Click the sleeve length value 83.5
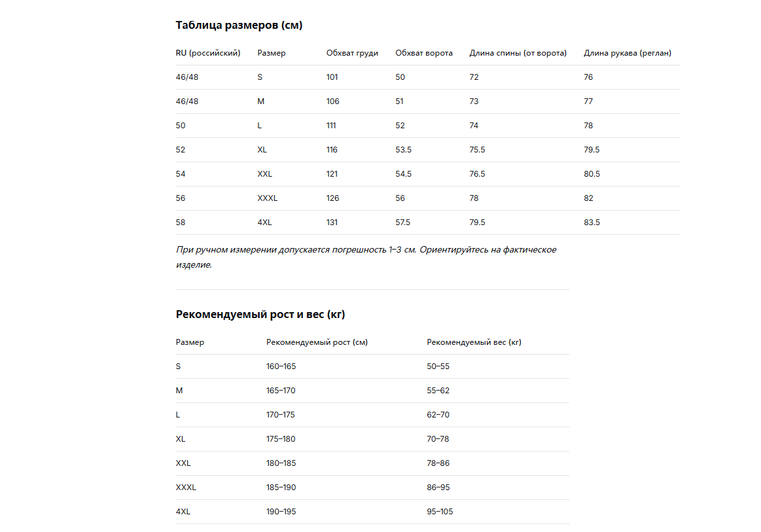The image size is (761, 532). click(x=592, y=222)
